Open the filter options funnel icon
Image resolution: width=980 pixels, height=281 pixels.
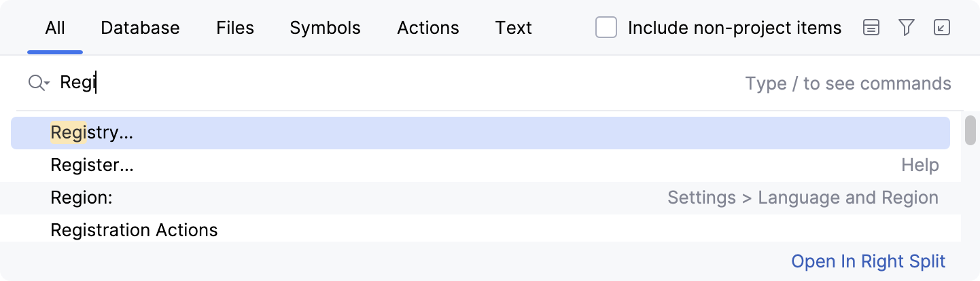[906, 28]
